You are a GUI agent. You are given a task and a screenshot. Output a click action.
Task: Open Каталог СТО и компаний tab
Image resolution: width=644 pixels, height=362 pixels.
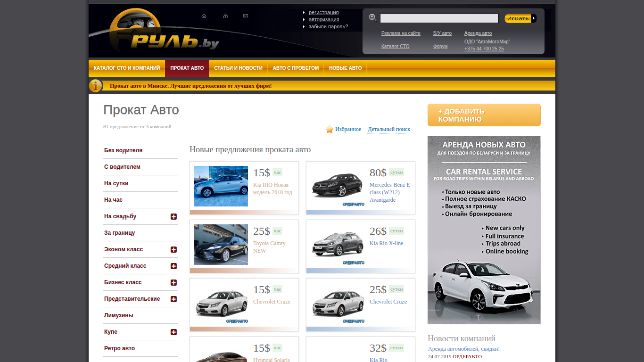(x=127, y=68)
